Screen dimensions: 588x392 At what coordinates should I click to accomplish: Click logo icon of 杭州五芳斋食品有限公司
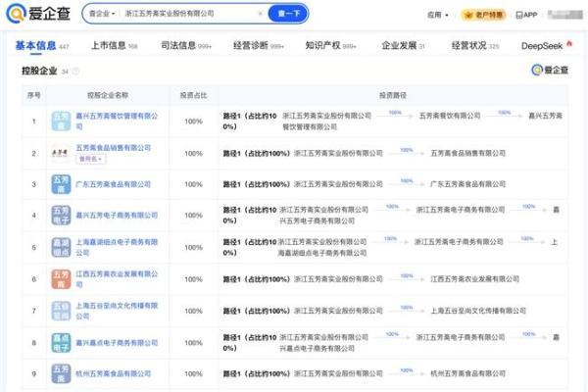pyautogui.click(x=61, y=373)
